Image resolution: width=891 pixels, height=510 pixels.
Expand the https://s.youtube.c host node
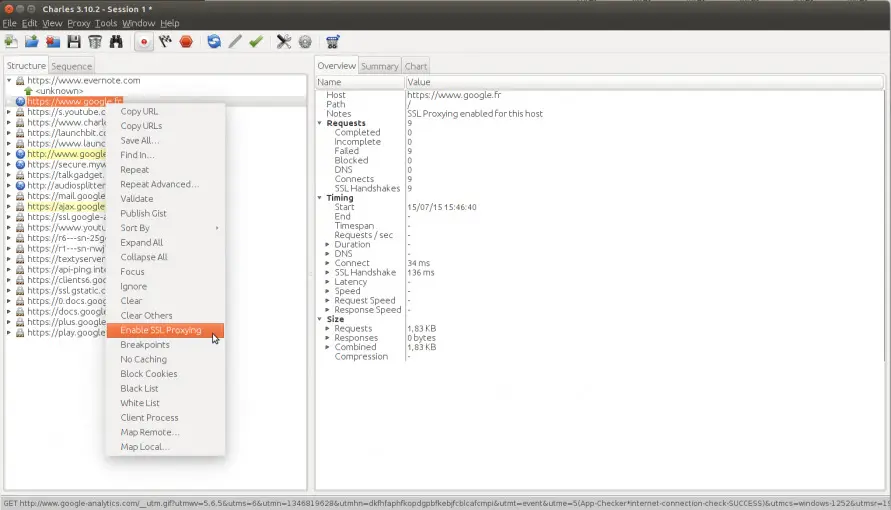[9, 112]
